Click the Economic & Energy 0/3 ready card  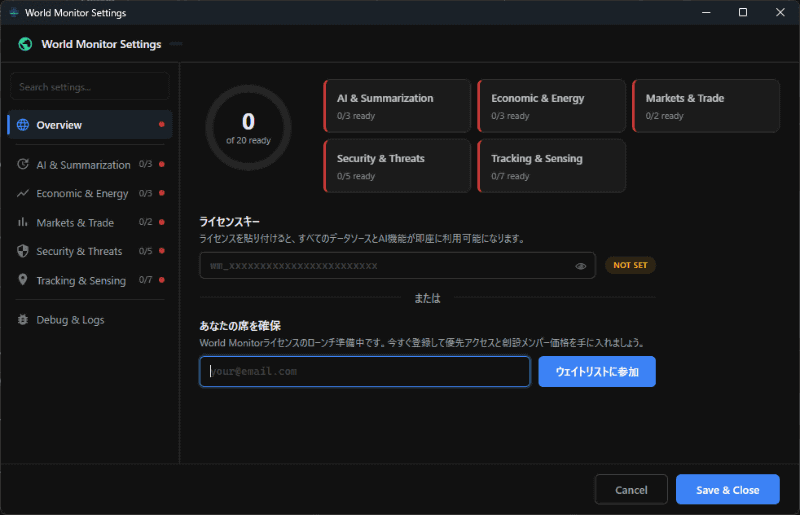coord(552,106)
